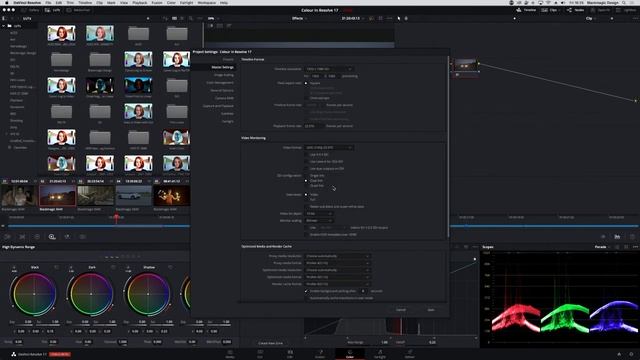Open the Playback menu in menu bar
The image size is (640, 360).
140,2
